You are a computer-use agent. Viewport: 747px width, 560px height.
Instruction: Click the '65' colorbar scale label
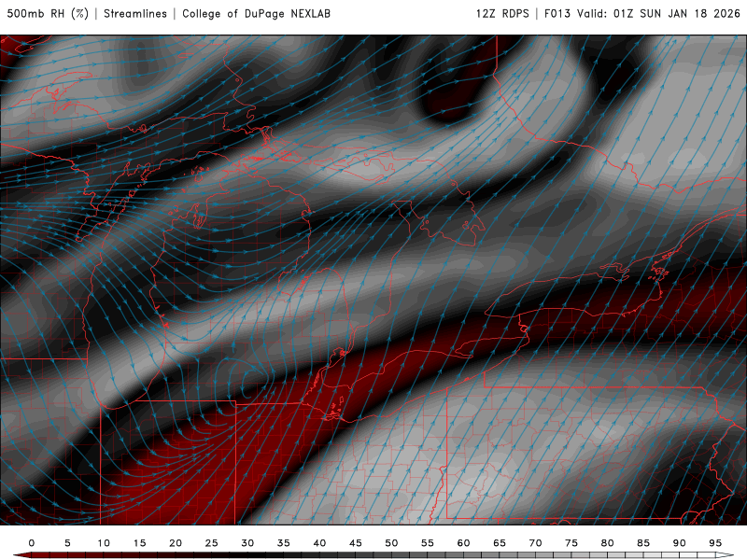tap(500, 543)
